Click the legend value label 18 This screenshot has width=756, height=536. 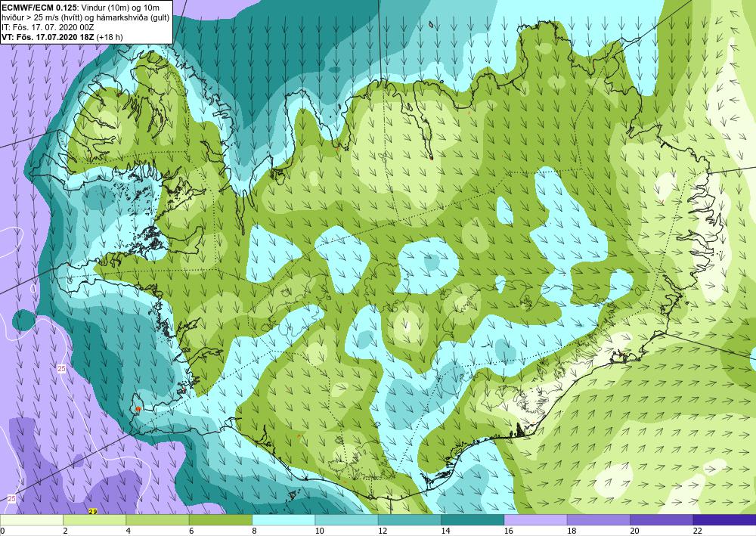tap(572, 531)
